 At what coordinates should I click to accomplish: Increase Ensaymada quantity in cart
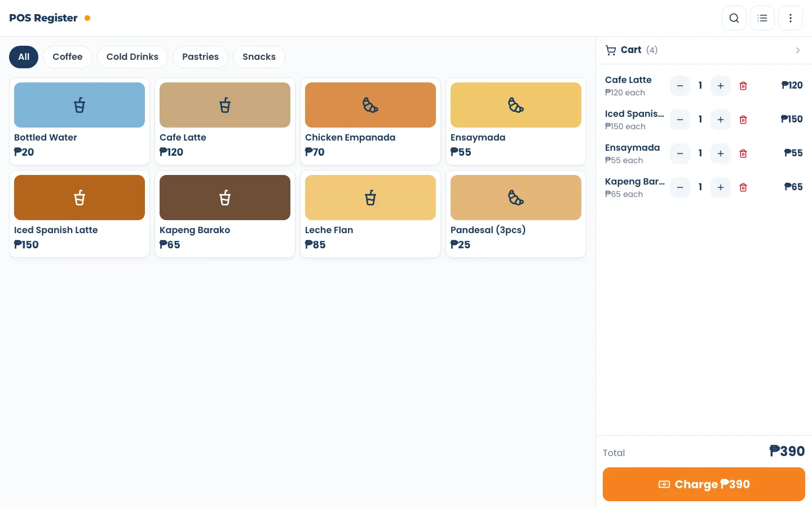click(x=721, y=154)
